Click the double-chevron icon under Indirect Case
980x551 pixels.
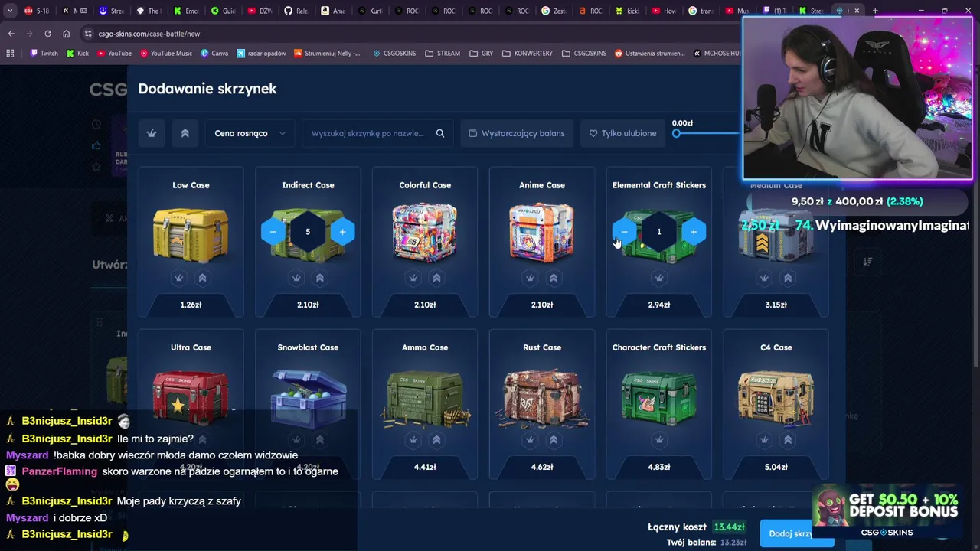[320, 278]
